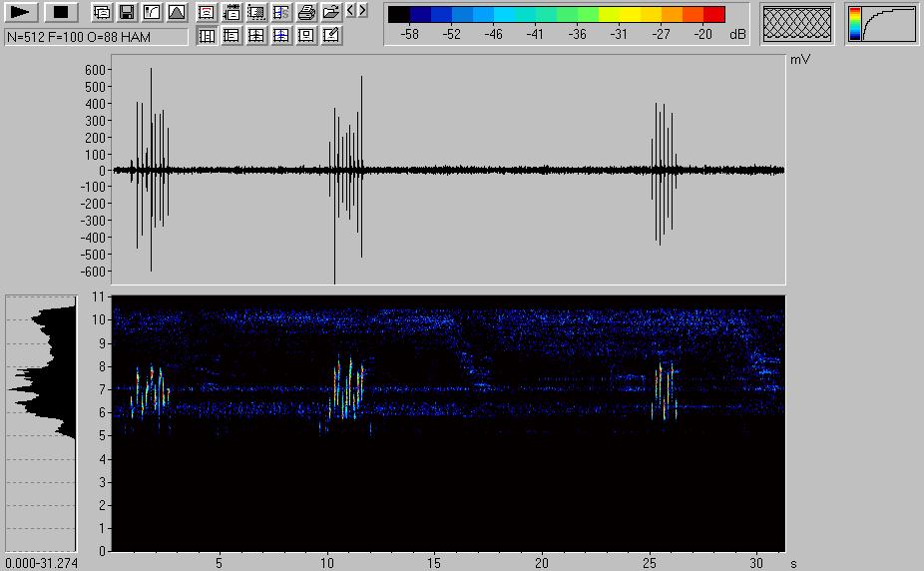
Task: Click the first call burst in the waveform
Action: tap(152, 170)
